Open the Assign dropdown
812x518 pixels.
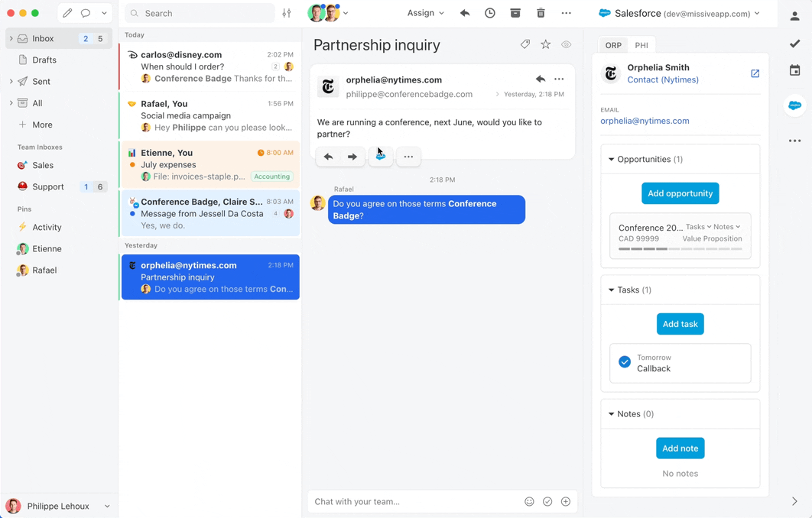425,13
